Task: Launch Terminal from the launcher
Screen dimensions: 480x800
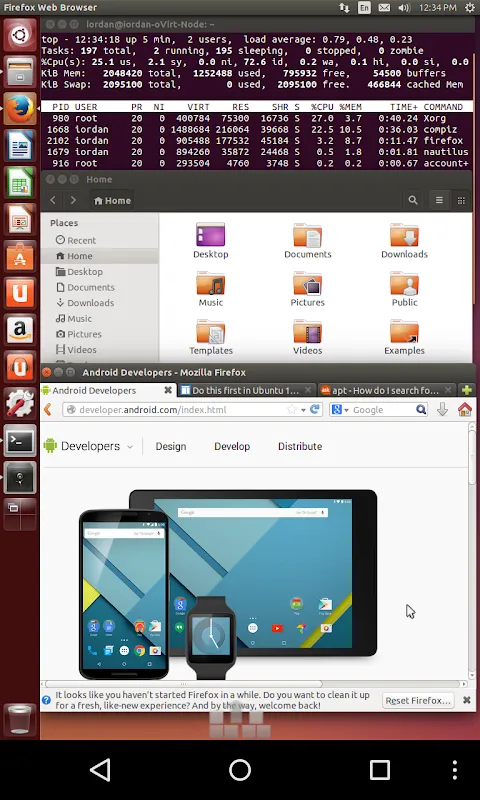Action: (x=20, y=441)
